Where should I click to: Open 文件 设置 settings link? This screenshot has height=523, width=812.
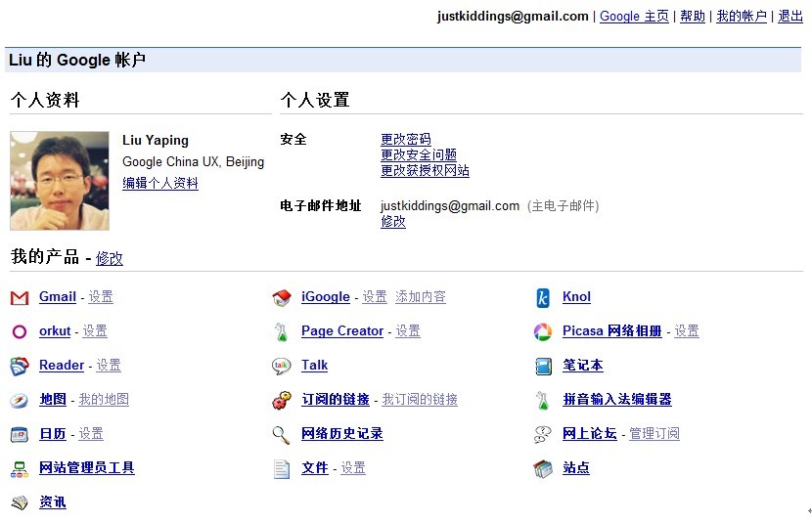352,467
